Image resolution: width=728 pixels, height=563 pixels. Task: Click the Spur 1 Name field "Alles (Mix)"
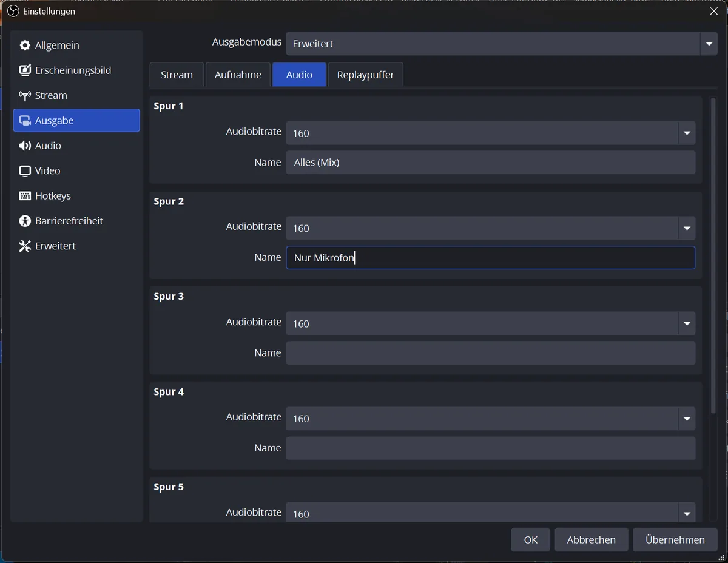(x=491, y=163)
